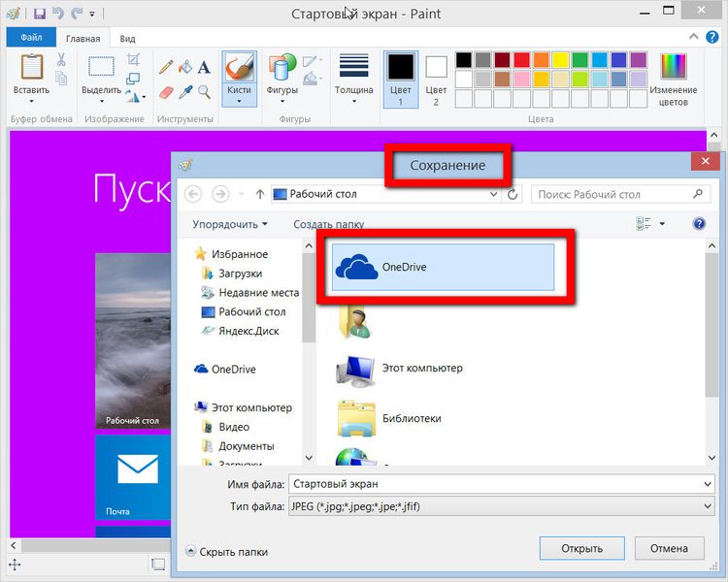Click the Rotate or flip icon

click(133, 97)
